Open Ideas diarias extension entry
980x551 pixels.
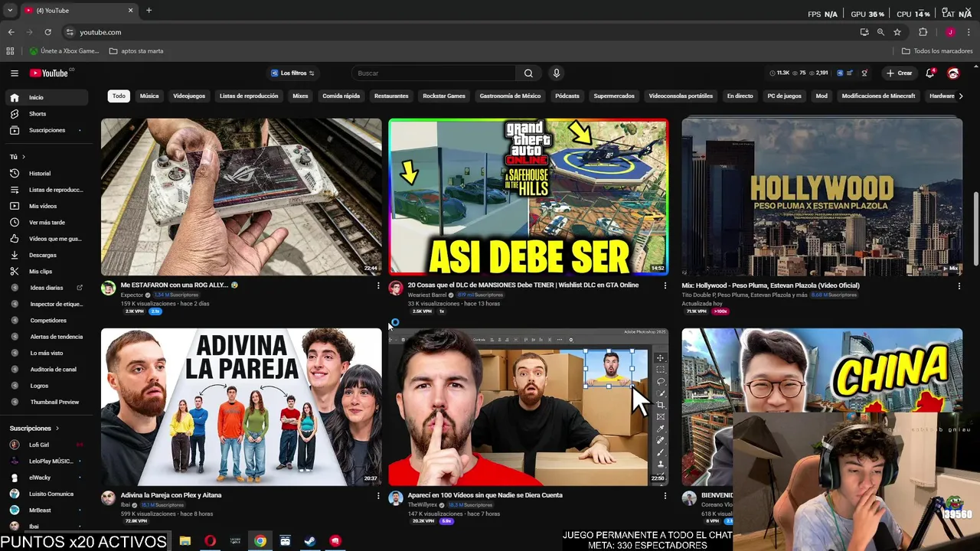pyautogui.click(x=47, y=288)
